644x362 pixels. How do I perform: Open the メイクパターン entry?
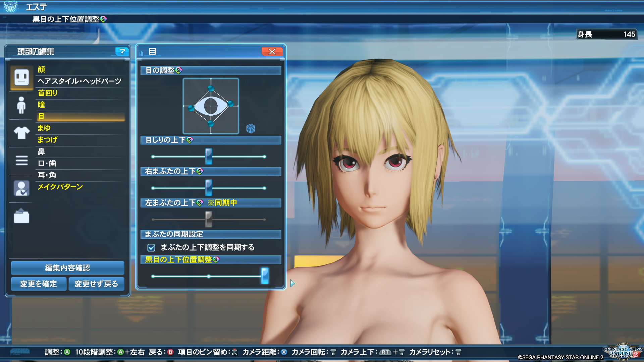tap(60, 187)
